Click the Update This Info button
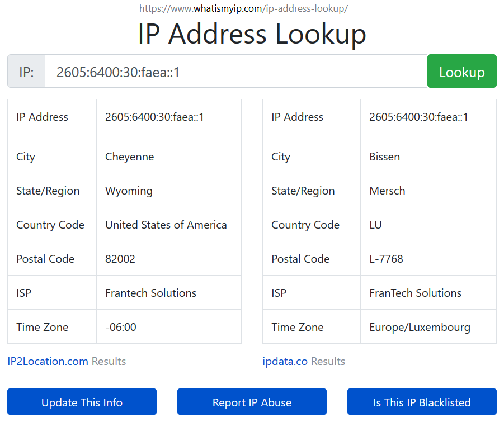The image size is (504, 422). 81,402
